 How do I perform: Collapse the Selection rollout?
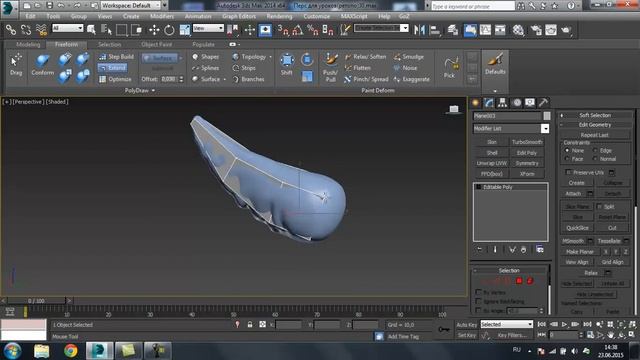(509, 270)
